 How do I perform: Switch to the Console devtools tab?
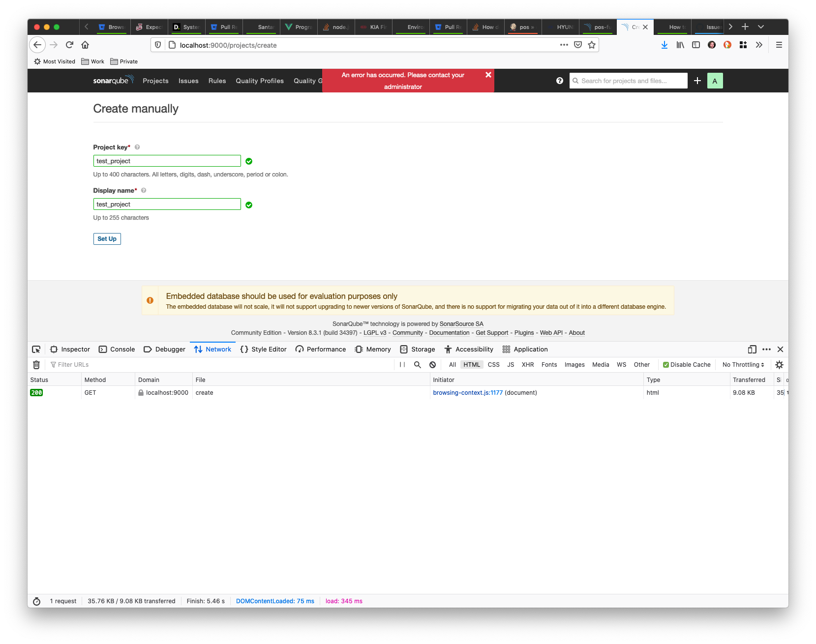point(117,349)
